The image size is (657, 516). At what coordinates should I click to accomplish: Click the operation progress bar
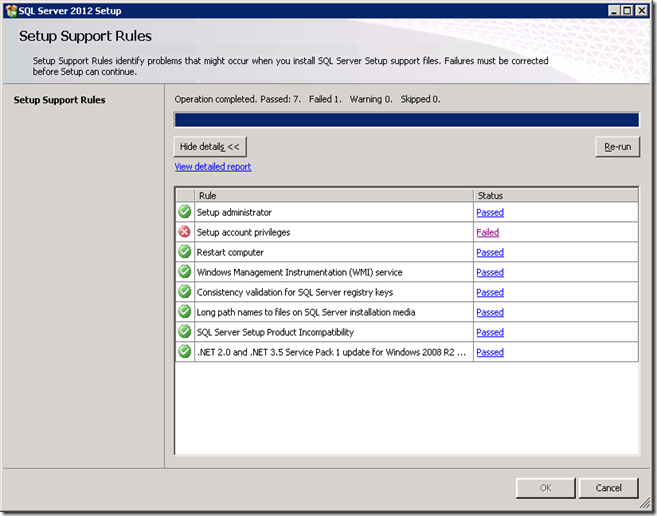[x=406, y=121]
